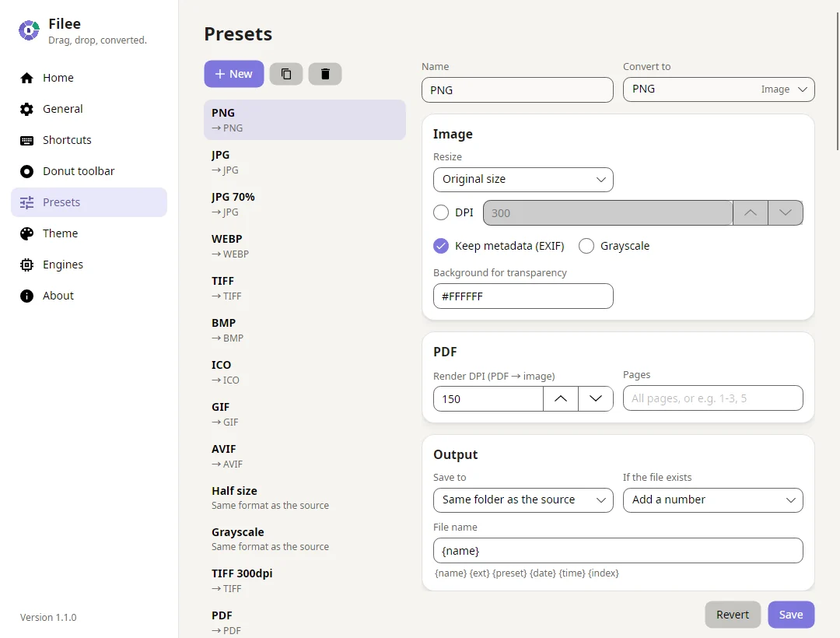The width and height of the screenshot is (840, 638).
Task: Select the BMP preset
Action: click(304, 330)
